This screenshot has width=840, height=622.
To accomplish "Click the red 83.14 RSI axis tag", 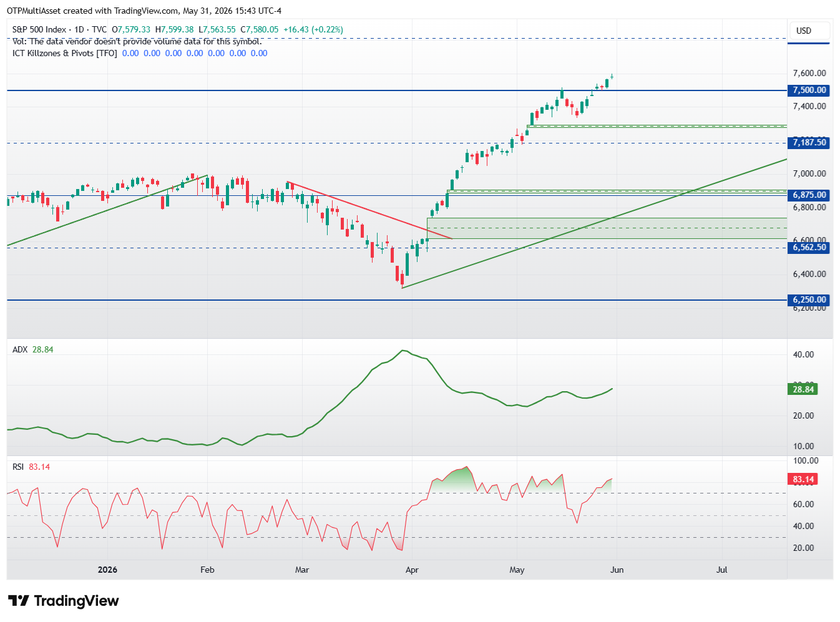I will tap(803, 479).
